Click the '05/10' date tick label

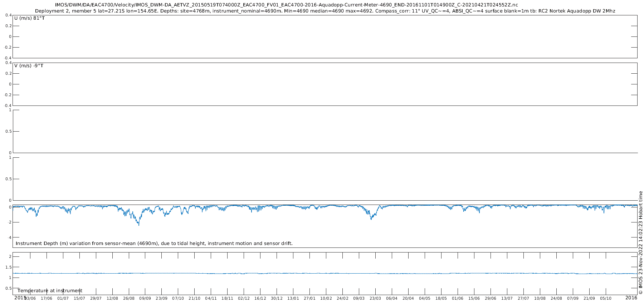606,298
